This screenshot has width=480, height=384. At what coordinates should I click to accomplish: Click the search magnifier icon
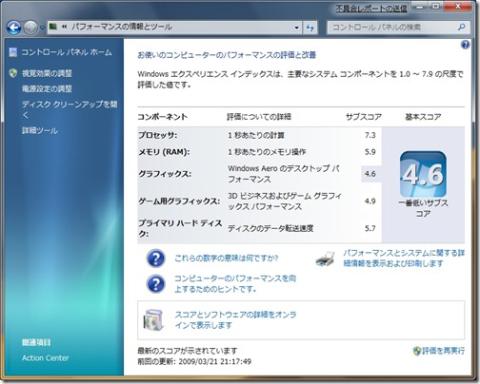(462, 27)
